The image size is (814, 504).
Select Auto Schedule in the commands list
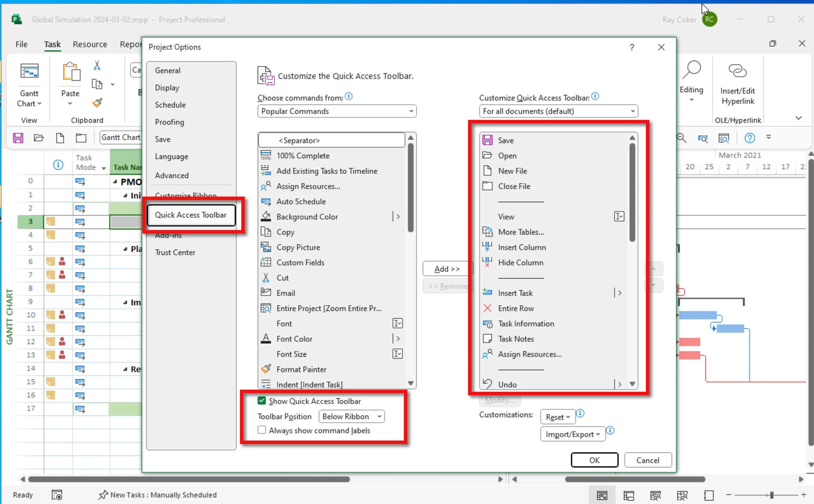pyautogui.click(x=331, y=201)
